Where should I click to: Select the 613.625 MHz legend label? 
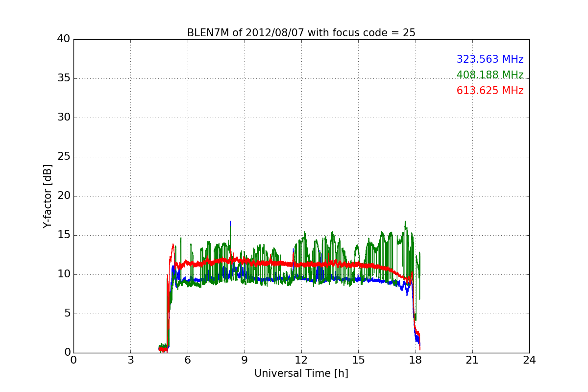click(490, 91)
